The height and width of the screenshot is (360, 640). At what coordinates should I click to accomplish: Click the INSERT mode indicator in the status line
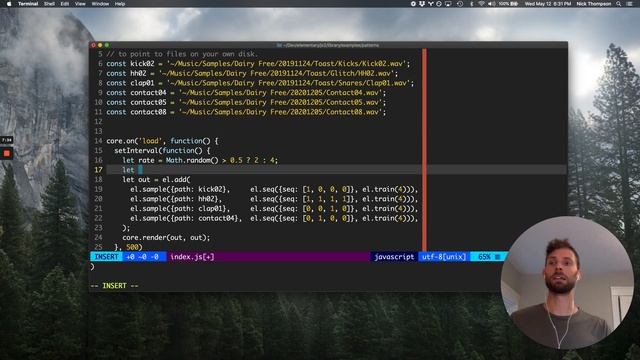[107, 257]
